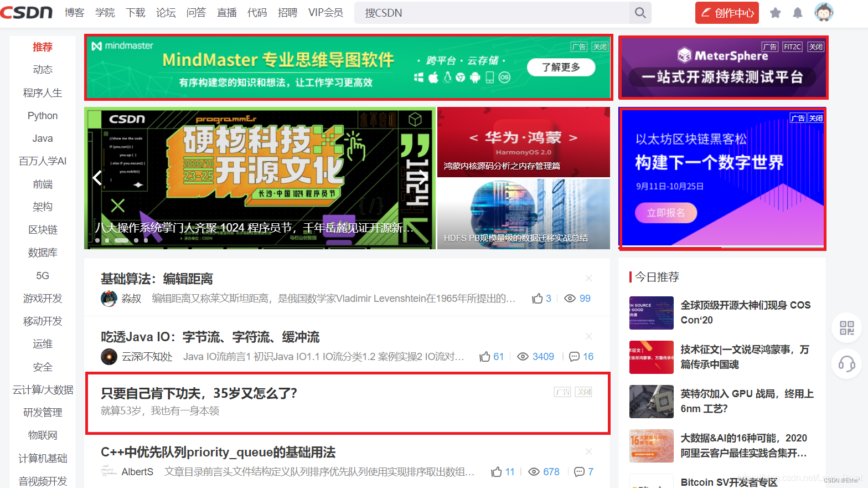Open 问答 in top navigation
The width and height of the screenshot is (868, 488).
pyautogui.click(x=197, y=12)
